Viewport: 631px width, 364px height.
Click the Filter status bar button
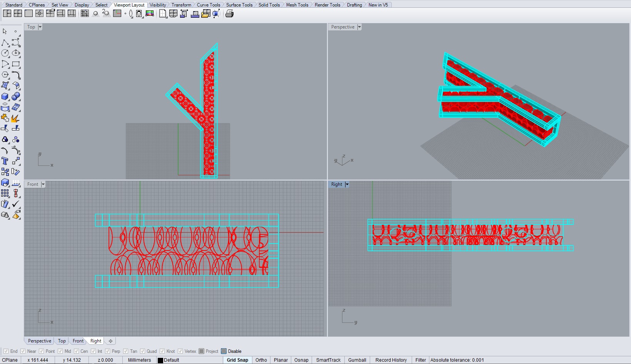point(421,360)
